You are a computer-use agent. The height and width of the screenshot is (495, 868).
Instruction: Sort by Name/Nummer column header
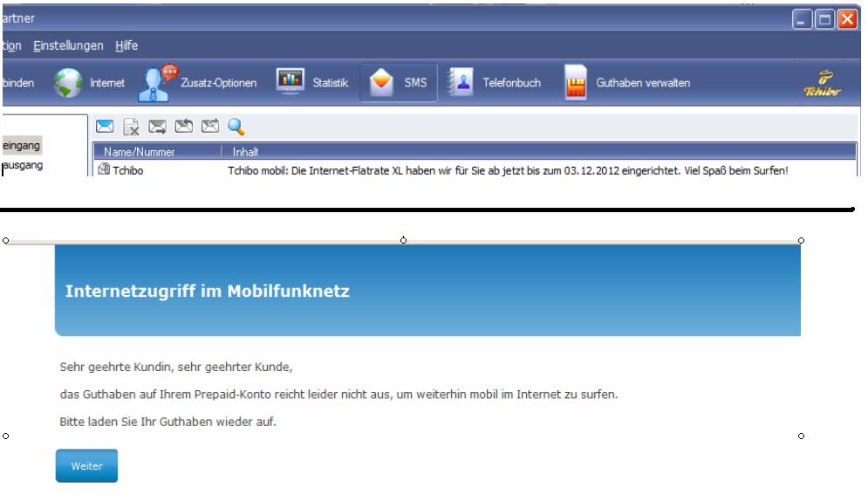tap(157, 152)
